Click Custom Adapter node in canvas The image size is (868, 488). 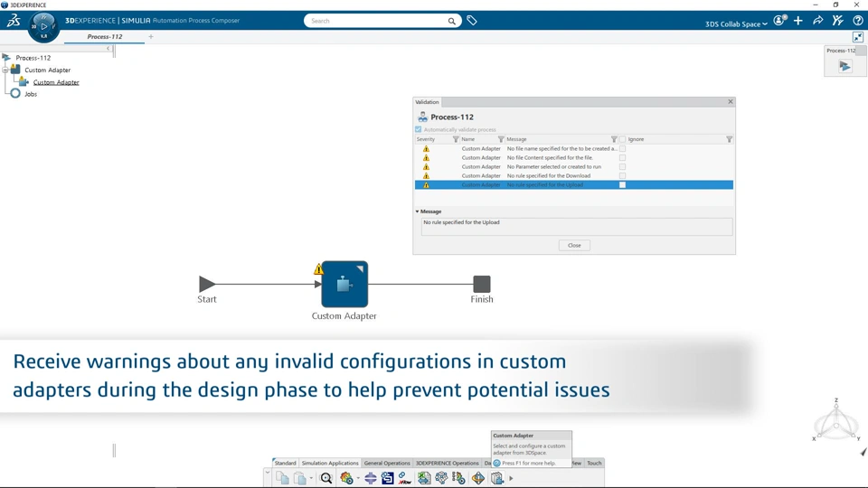pyautogui.click(x=344, y=284)
